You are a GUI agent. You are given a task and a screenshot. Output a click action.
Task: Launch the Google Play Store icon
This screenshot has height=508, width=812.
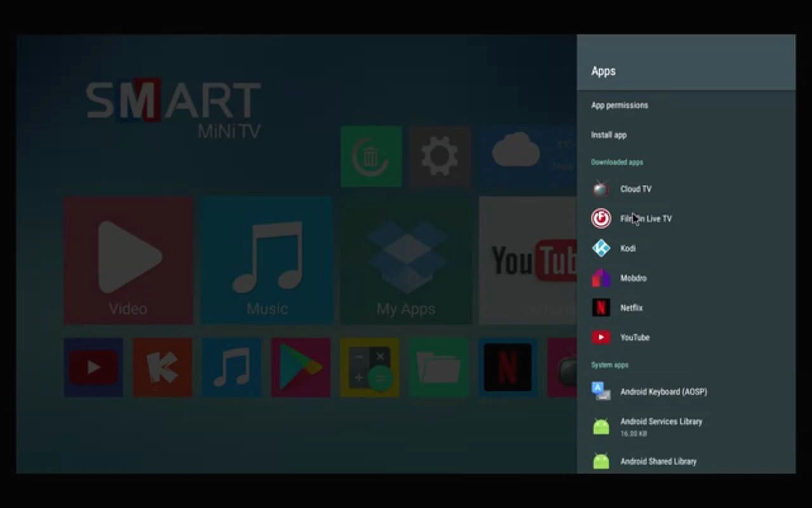pos(300,367)
